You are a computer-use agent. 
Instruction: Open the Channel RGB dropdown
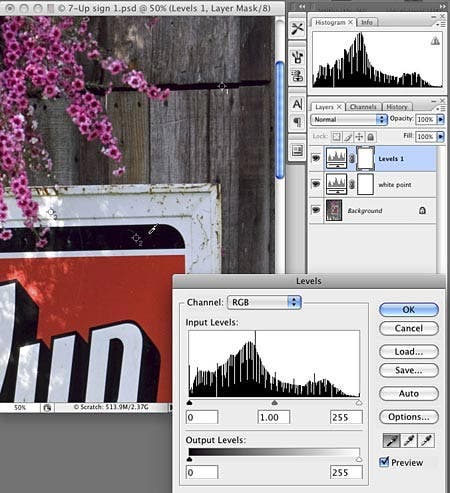tap(264, 302)
